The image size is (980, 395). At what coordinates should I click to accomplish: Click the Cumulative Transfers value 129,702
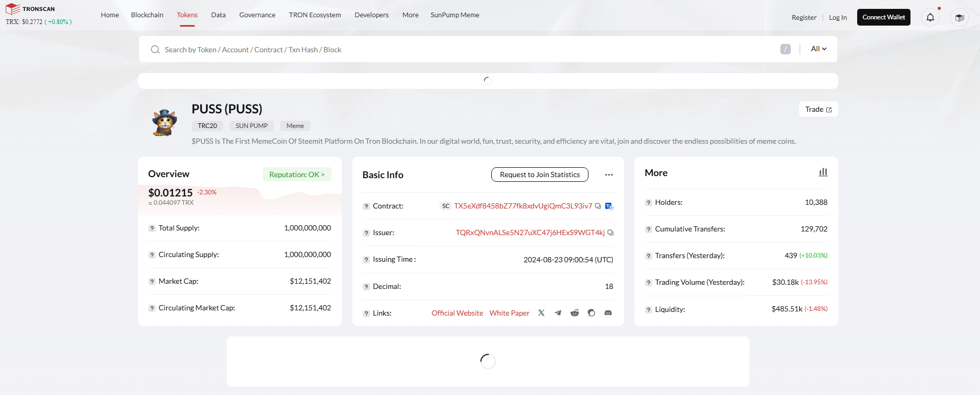(x=814, y=229)
